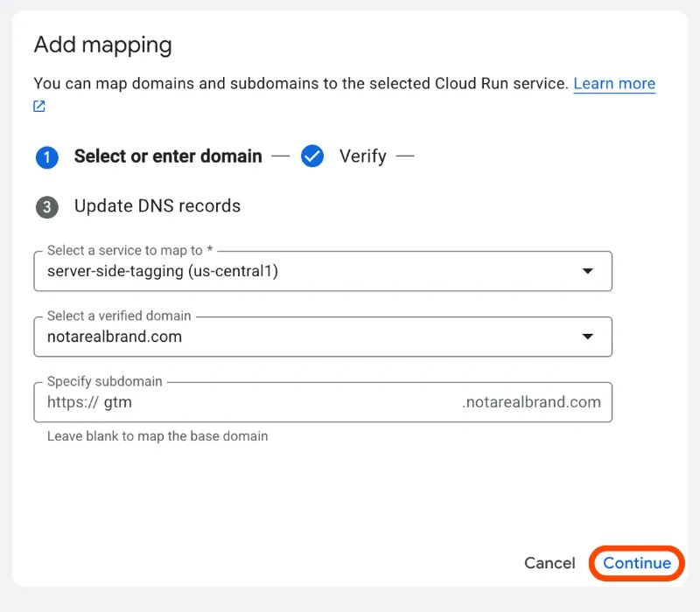The height and width of the screenshot is (612, 700).
Task: Click the service dropdown arrow icon
Action: [x=587, y=271]
